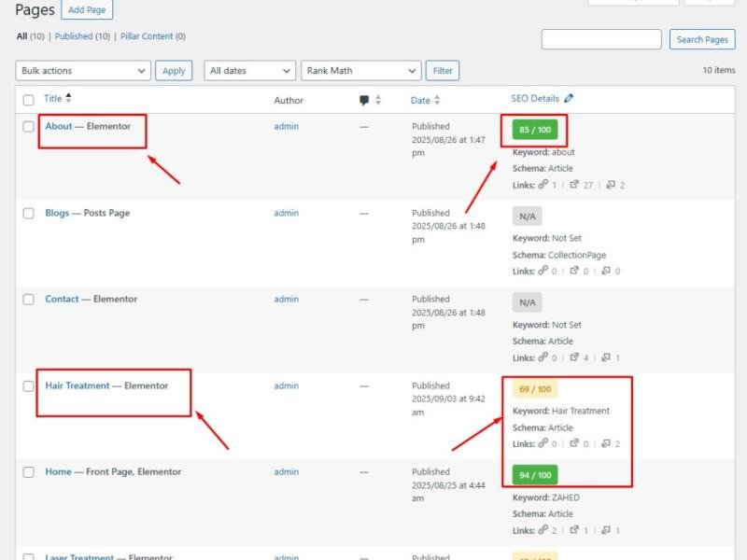The width and height of the screenshot is (747, 560).
Task: Click internal links icon in Contact row
Action: pos(543,357)
